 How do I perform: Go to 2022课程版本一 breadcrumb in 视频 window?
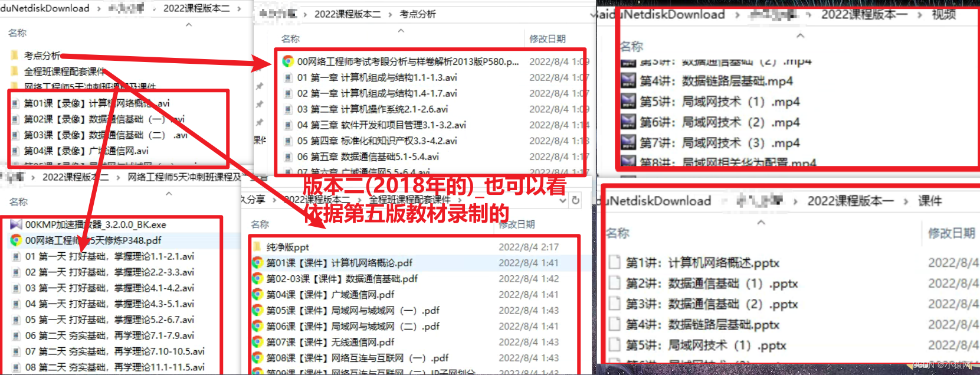[x=864, y=15]
